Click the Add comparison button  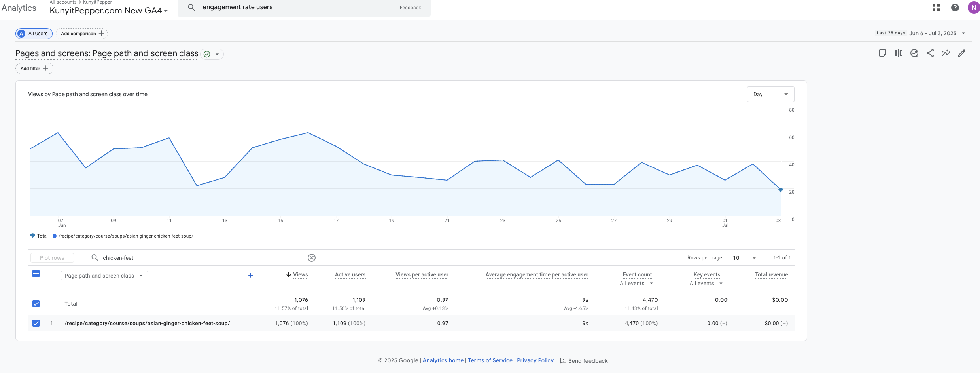tap(82, 34)
